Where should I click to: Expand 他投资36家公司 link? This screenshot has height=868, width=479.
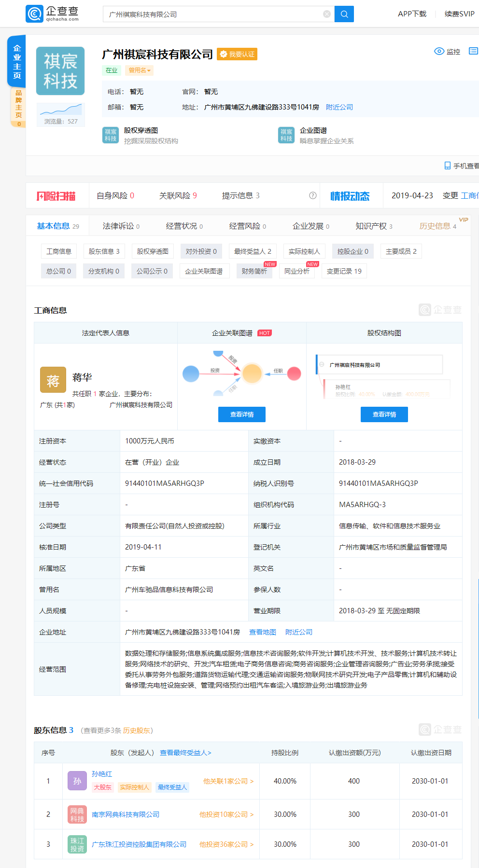pyautogui.click(x=226, y=844)
